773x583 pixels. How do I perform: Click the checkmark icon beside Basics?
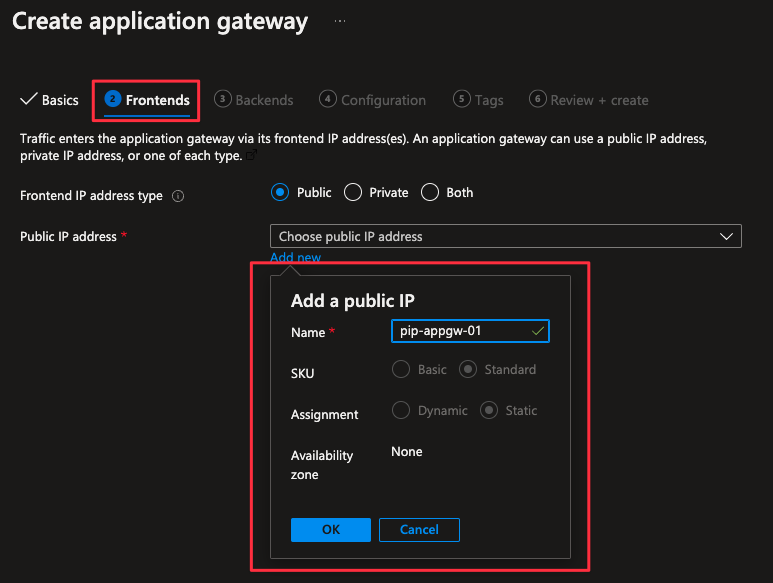click(28, 100)
